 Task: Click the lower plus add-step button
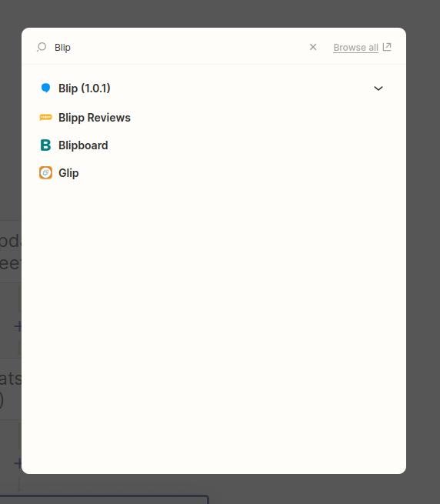(18, 463)
